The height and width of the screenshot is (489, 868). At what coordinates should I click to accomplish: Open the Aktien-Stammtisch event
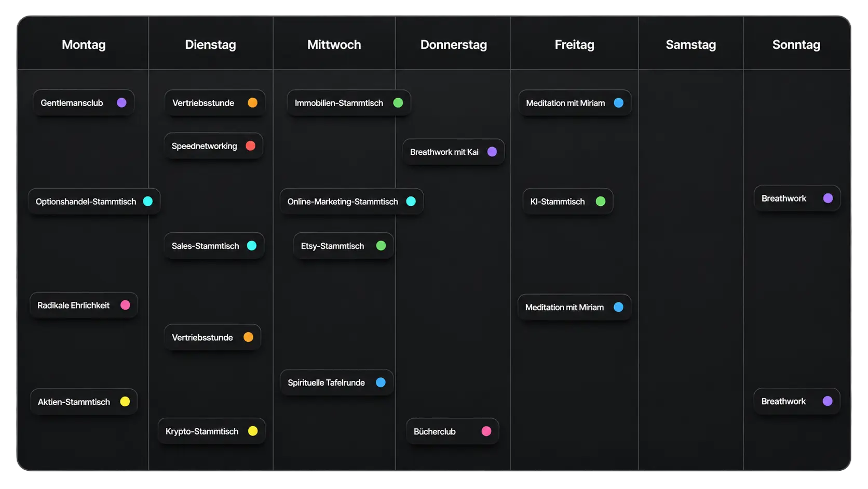(84, 402)
